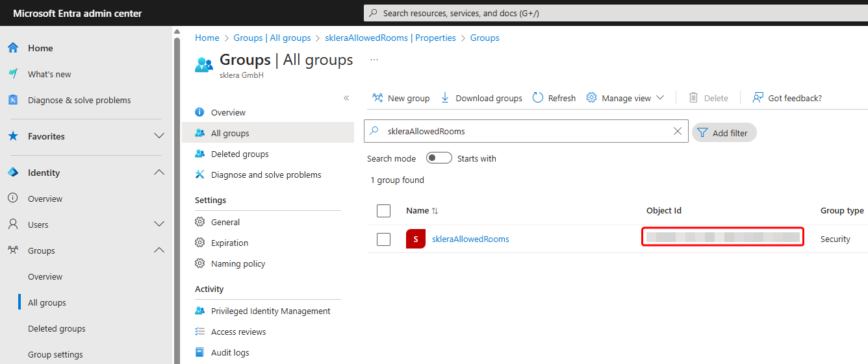Viewport: 868px width, 364px height.
Task: Click the Identity diamond icon
Action: pos(13,173)
